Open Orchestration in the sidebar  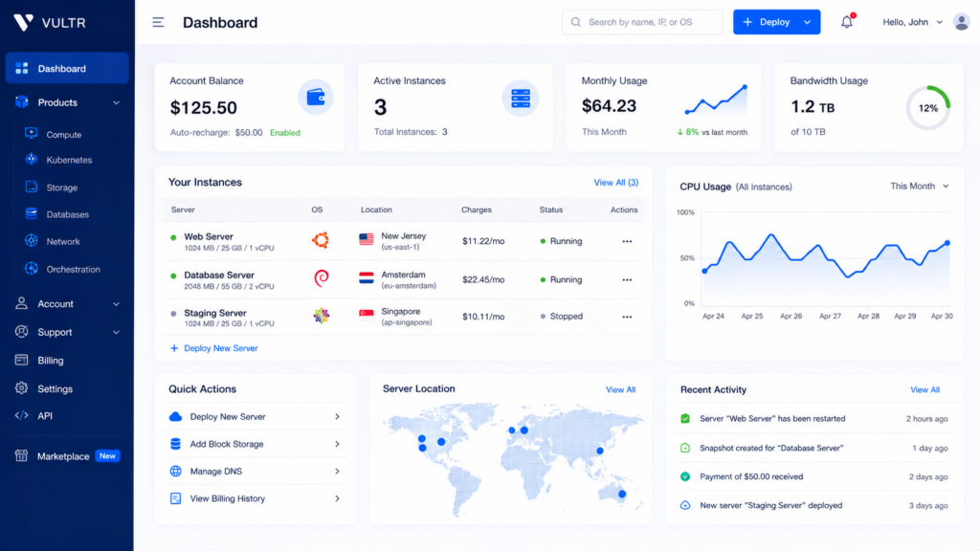point(73,269)
